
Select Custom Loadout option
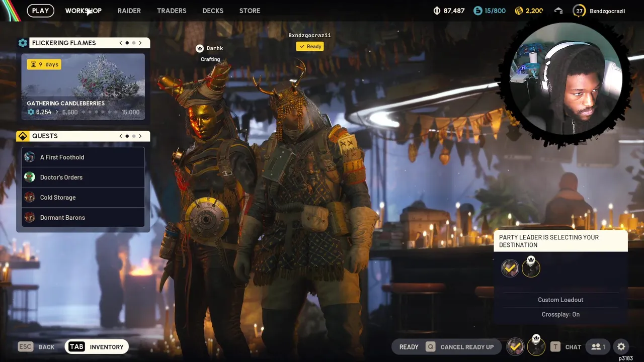pos(560,300)
